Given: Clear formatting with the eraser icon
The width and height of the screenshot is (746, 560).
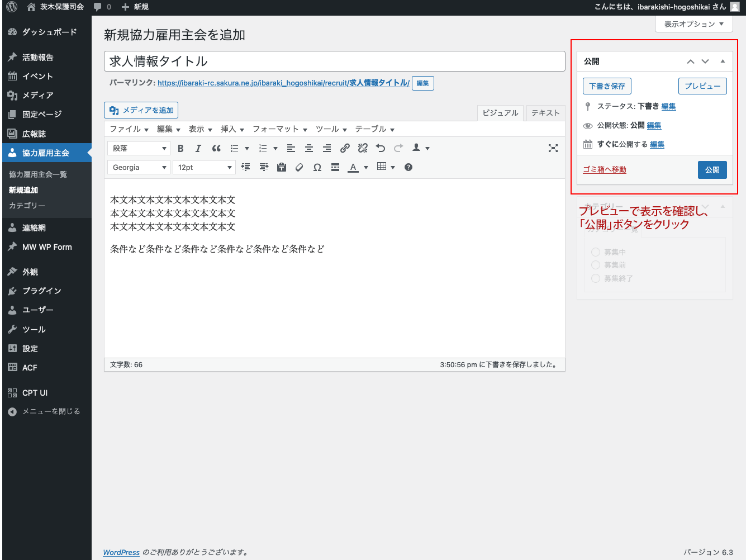Looking at the screenshot, I should [x=299, y=167].
